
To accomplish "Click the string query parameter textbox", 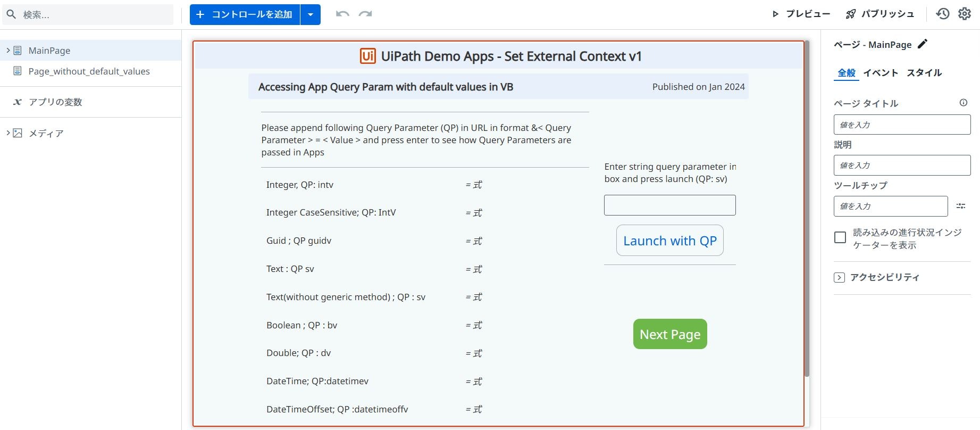I will (669, 205).
